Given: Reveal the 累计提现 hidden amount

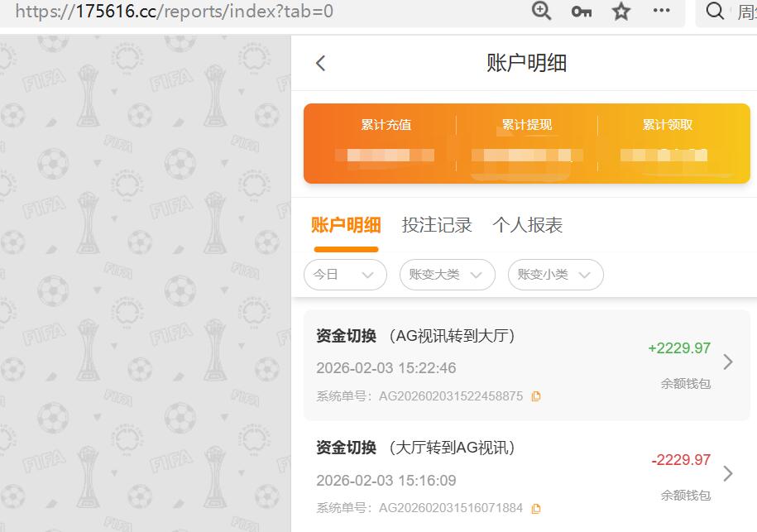Looking at the screenshot, I should pyautogui.click(x=527, y=156).
